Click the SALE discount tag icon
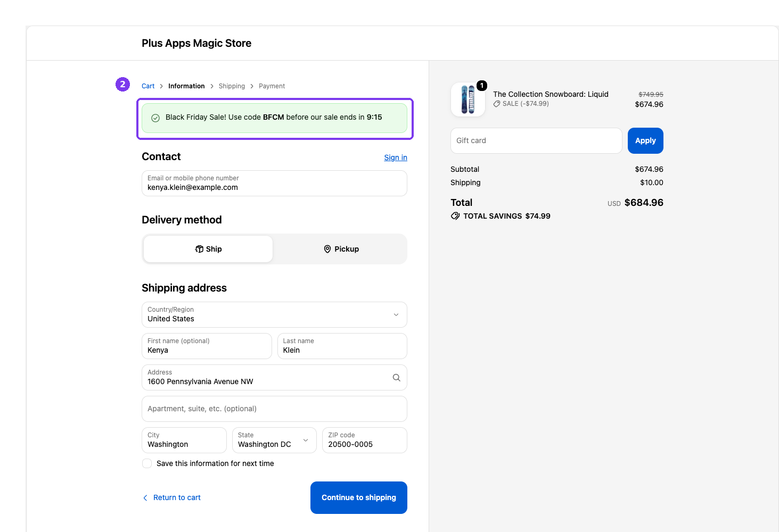Image resolution: width=779 pixels, height=532 pixels. (x=497, y=104)
